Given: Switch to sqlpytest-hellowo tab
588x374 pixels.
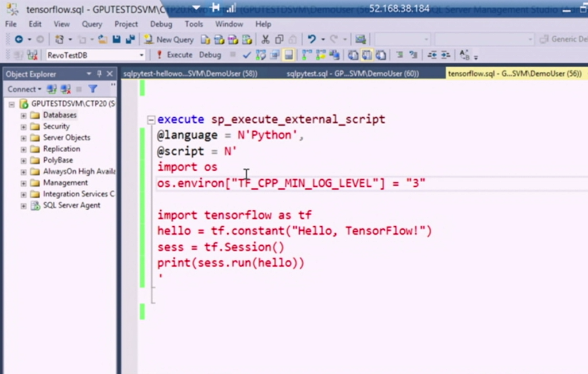Looking at the screenshot, I should pyautogui.click(x=191, y=74).
